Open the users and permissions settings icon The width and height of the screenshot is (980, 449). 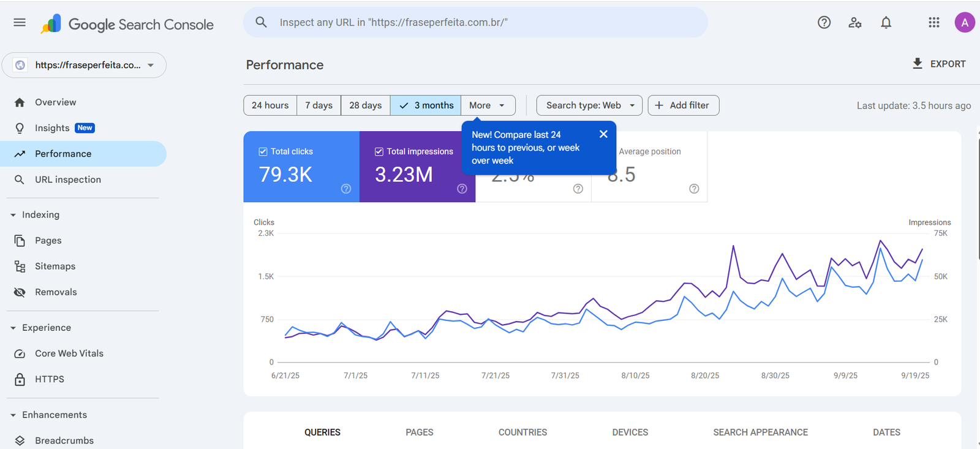(855, 23)
